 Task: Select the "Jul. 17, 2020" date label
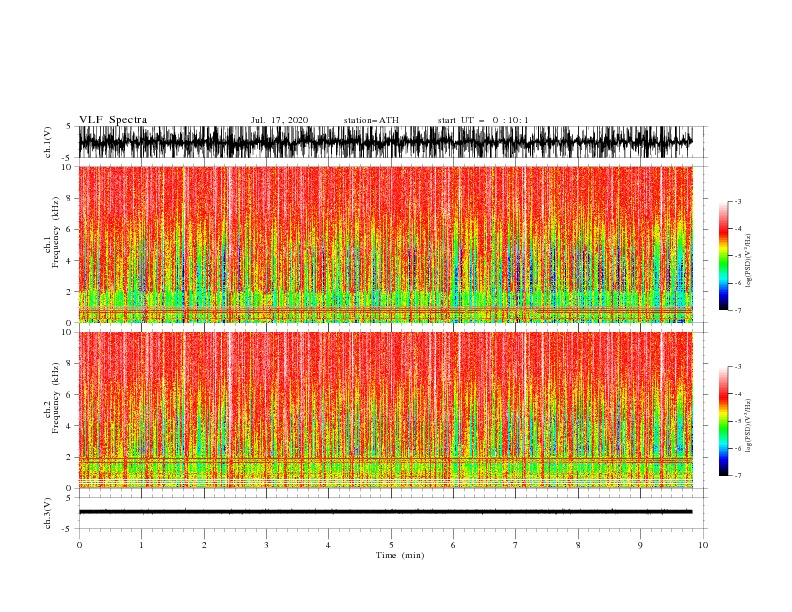(x=279, y=120)
